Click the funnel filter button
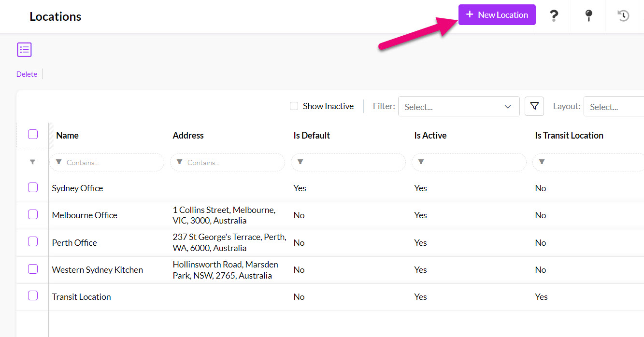The image size is (644, 337). tap(534, 106)
